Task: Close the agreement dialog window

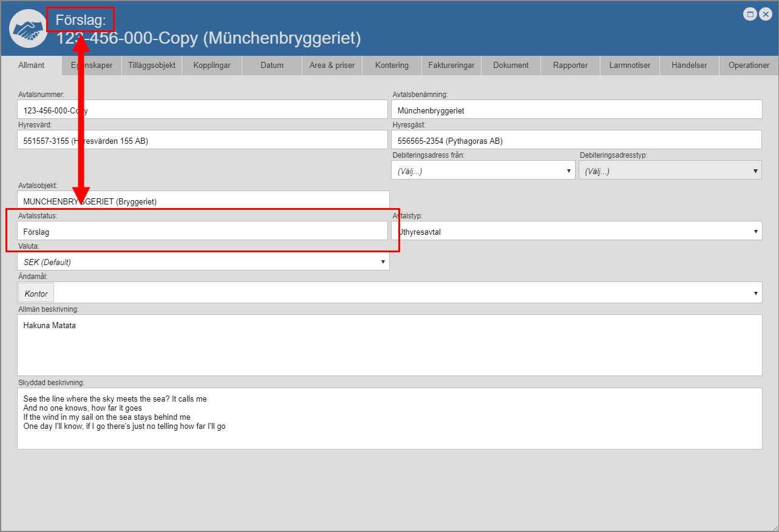Action: 766,14
